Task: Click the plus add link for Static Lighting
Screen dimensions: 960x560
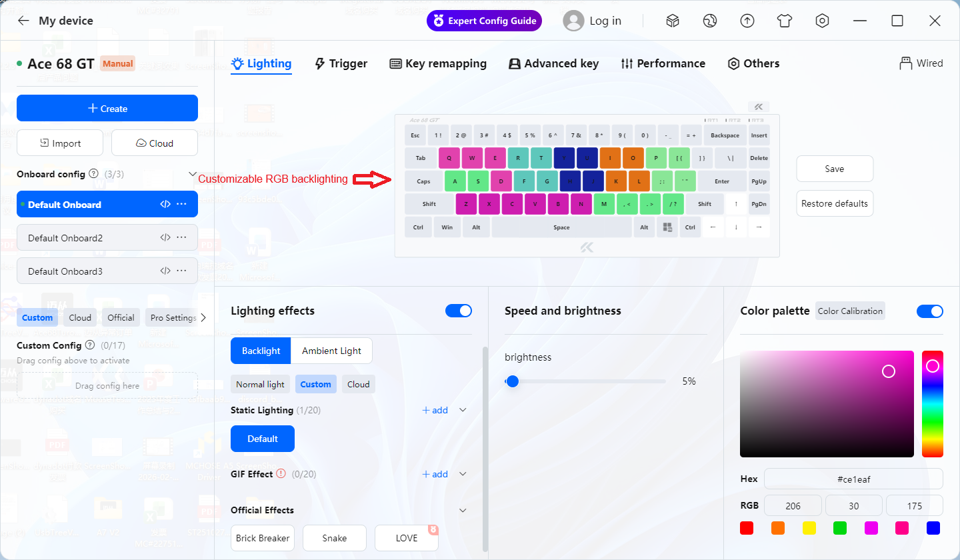Action: (435, 410)
